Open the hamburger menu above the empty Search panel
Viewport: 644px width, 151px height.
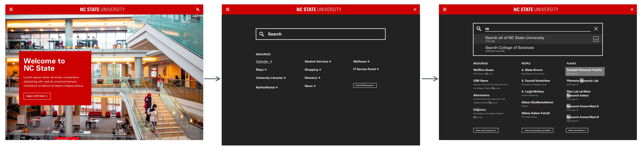coord(228,9)
